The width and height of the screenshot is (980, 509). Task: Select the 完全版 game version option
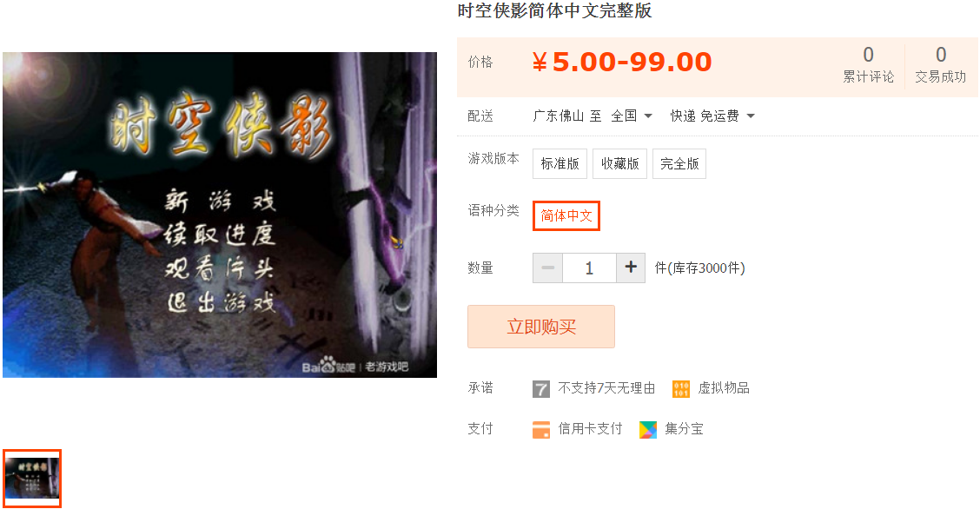pyautogui.click(x=679, y=163)
